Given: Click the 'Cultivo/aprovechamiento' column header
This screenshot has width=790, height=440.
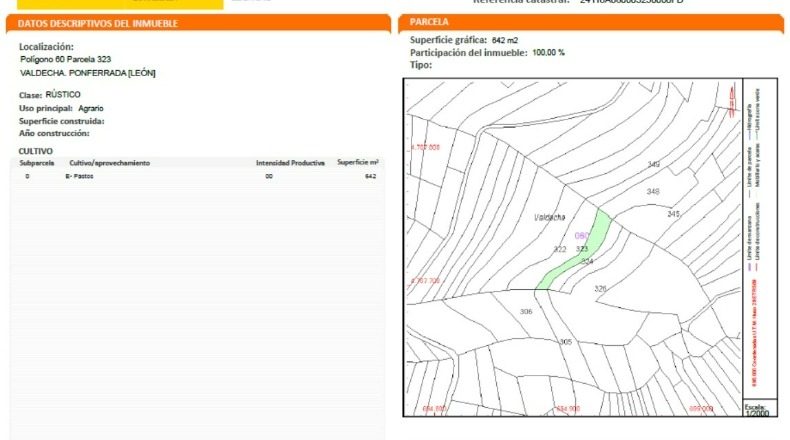Looking at the screenshot, I should [x=109, y=163].
